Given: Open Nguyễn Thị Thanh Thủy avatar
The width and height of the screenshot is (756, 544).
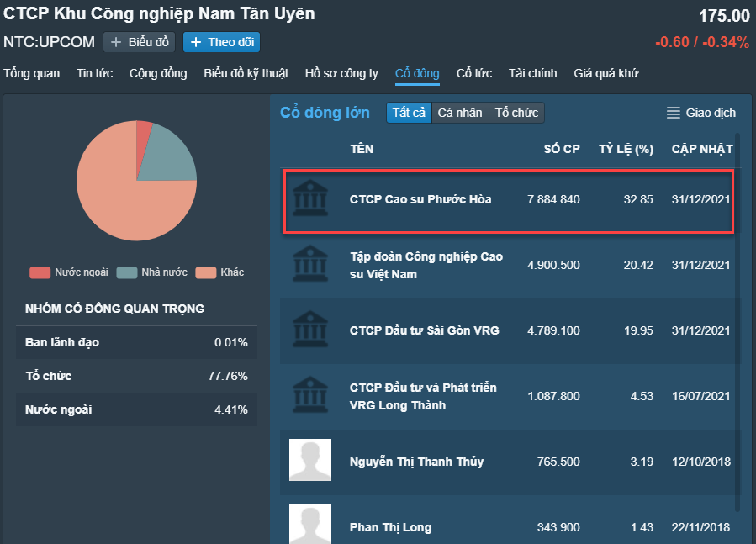Looking at the screenshot, I should [310, 460].
